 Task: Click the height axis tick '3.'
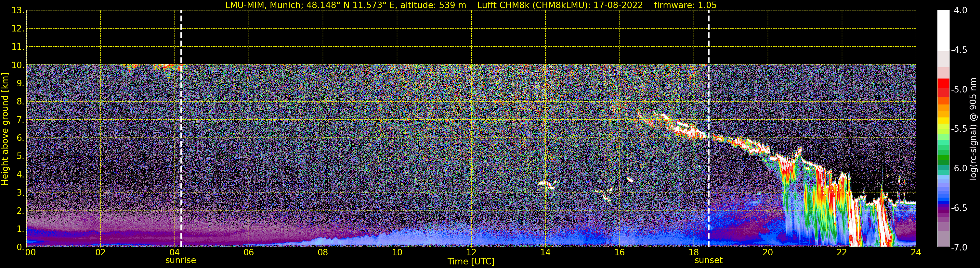pos(20,193)
